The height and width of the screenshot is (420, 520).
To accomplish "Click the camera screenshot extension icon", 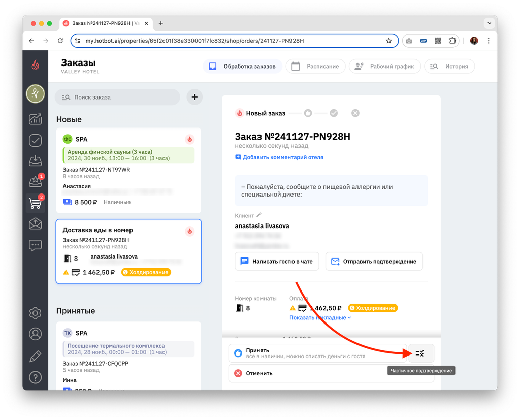I will [x=409, y=41].
